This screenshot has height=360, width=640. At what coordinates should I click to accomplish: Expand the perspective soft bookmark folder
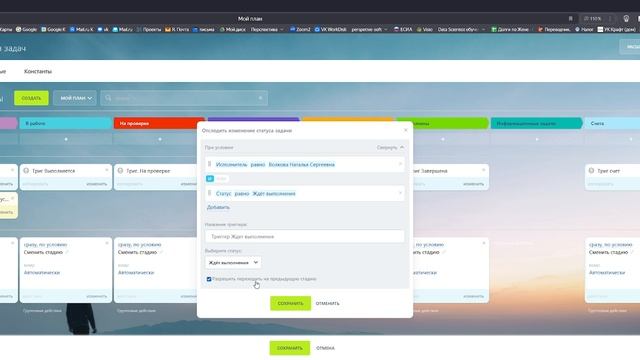tap(369, 29)
